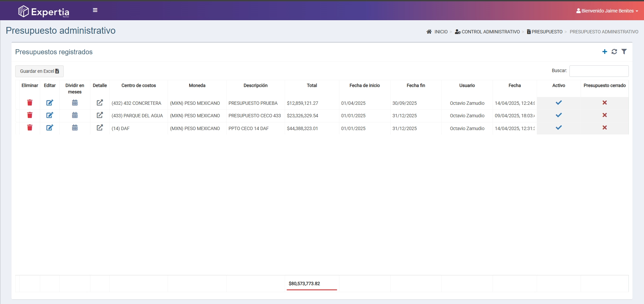
Task: Sort by Centro de costos column
Action: 139,86
